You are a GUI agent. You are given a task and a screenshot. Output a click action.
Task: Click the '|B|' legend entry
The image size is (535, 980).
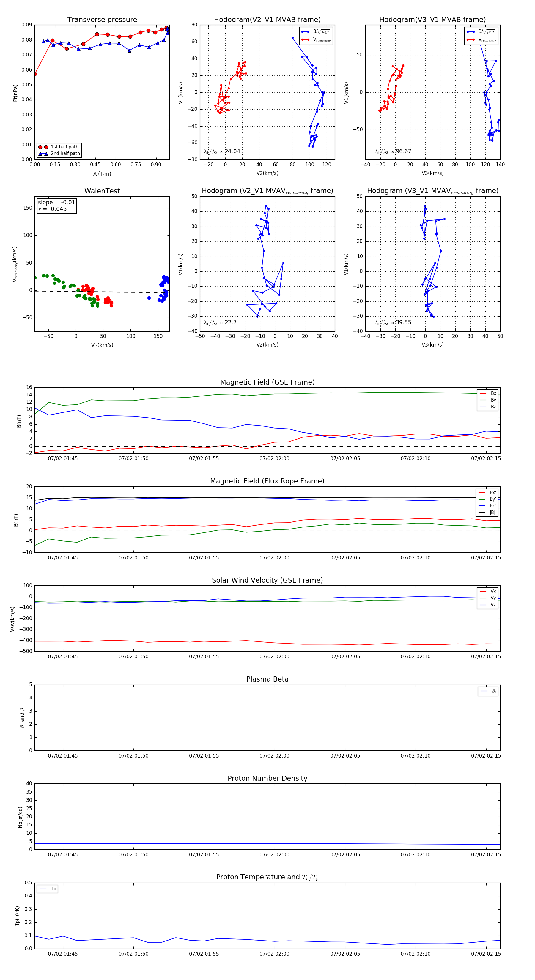click(487, 513)
